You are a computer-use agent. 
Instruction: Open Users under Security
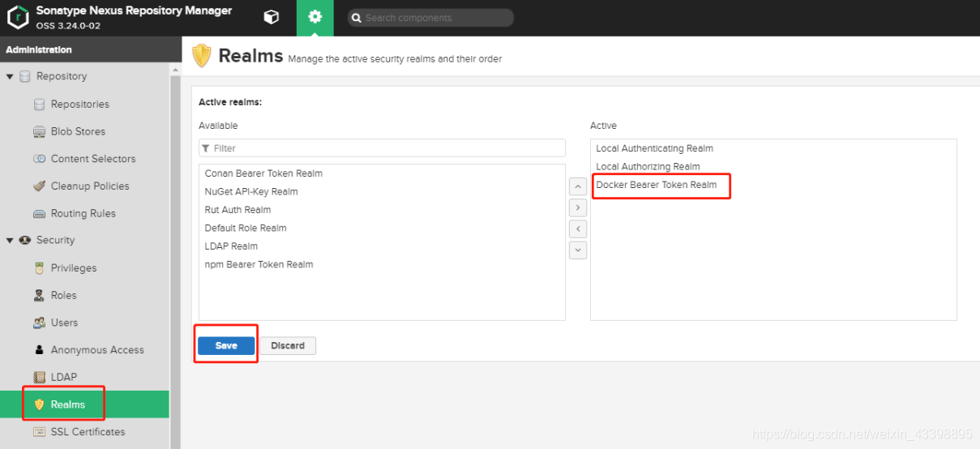point(65,323)
